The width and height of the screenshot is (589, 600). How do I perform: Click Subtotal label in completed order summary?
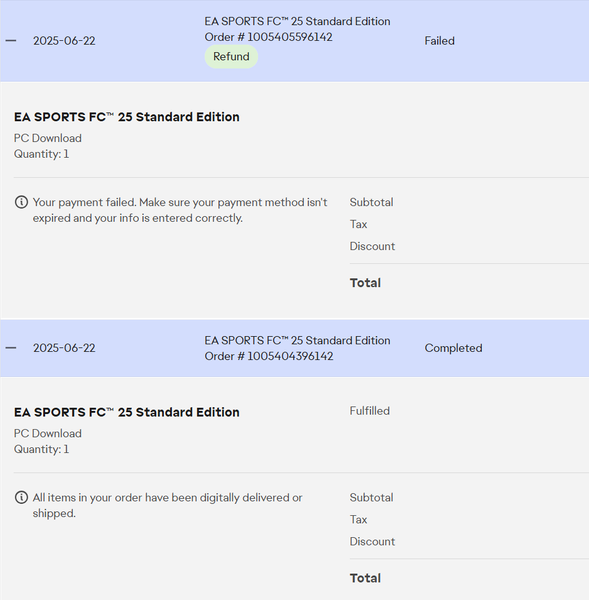[371, 497]
